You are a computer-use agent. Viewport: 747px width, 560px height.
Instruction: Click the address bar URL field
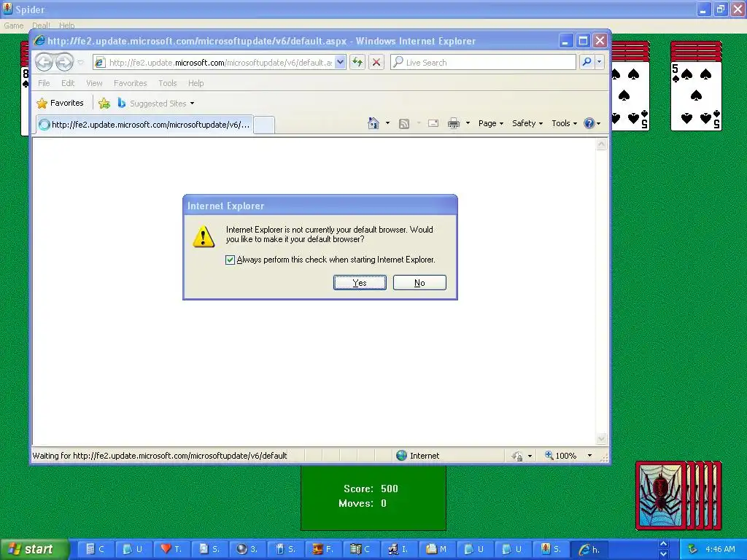220,63
